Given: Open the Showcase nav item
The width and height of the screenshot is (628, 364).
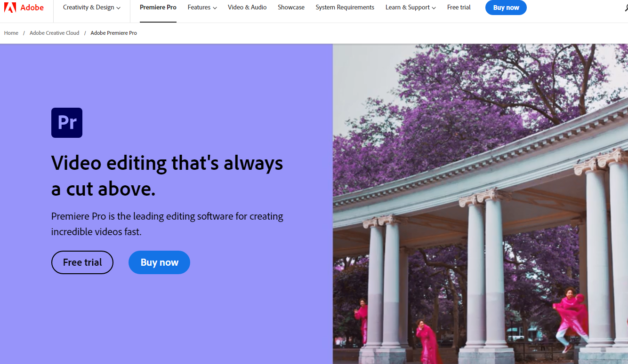Looking at the screenshot, I should pyautogui.click(x=291, y=8).
